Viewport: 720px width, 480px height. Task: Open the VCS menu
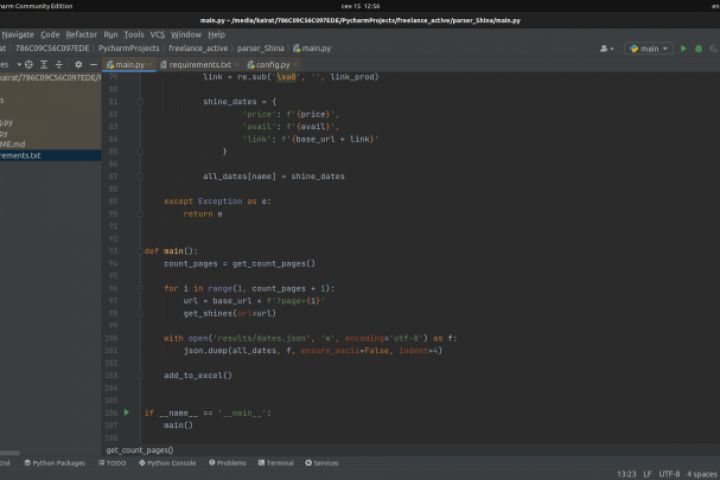coord(158,34)
